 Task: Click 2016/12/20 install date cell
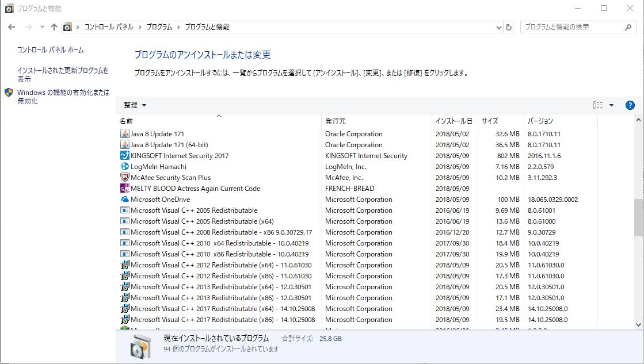coord(452,232)
